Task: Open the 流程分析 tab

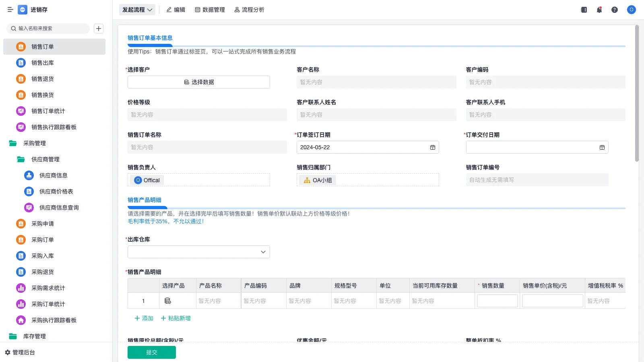Action: [x=249, y=10]
